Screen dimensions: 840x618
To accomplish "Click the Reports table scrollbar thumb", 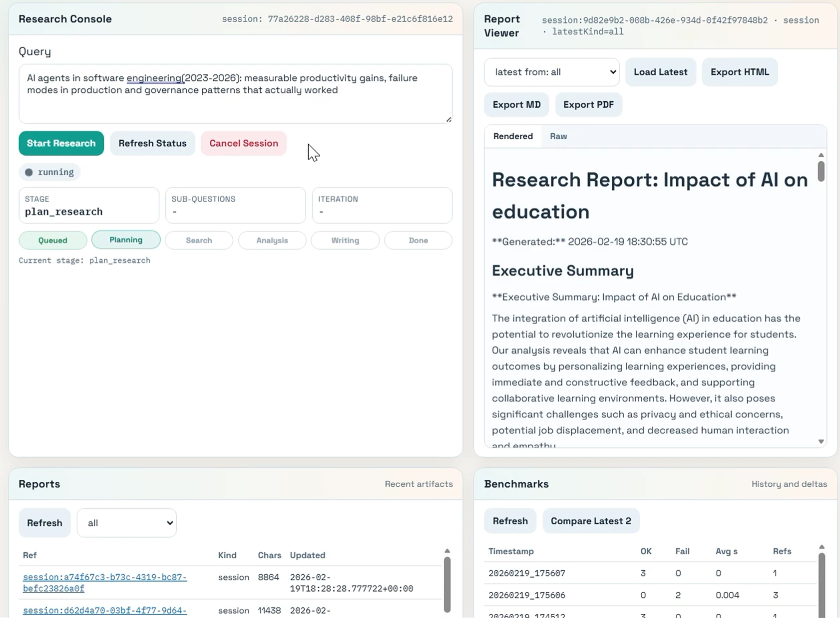I will tap(447, 584).
